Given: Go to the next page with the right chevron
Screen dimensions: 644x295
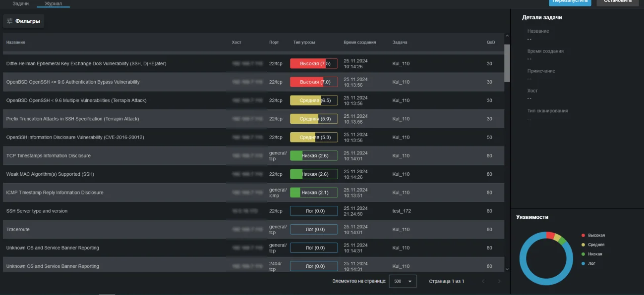Looking at the screenshot, I should click(499, 282).
